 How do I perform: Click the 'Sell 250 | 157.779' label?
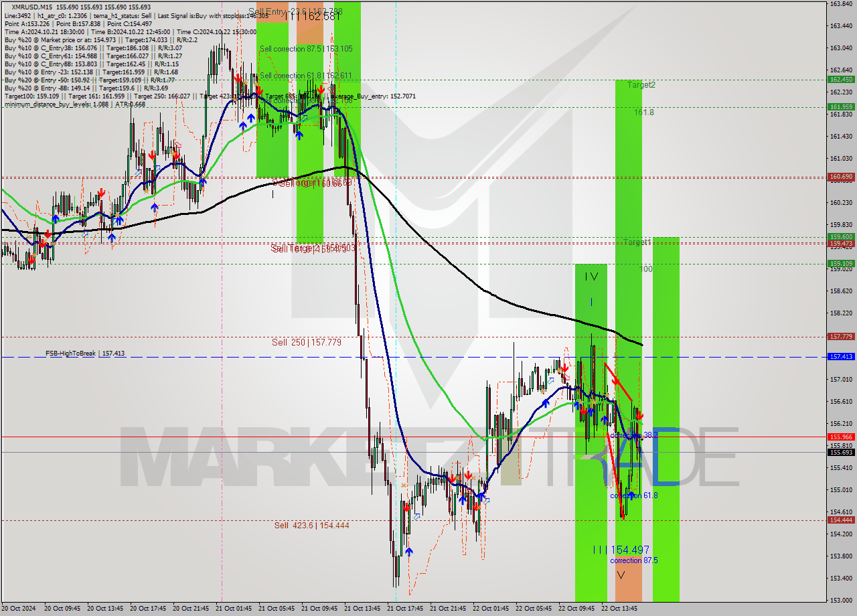(307, 342)
